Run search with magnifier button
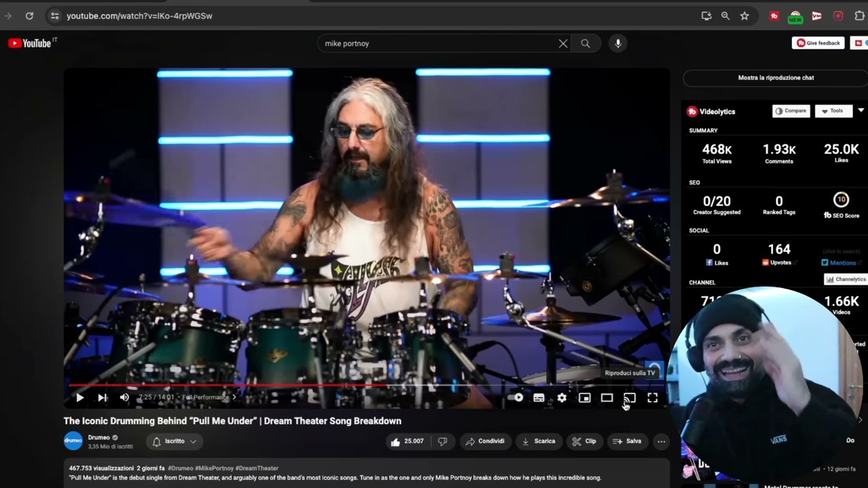The height and width of the screenshot is (488, 868). 585,43
